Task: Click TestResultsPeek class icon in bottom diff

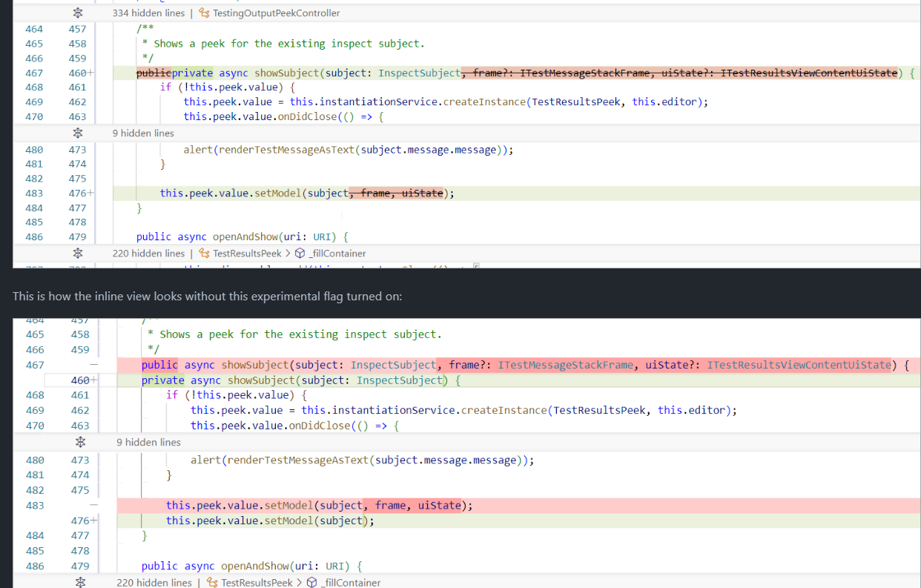Action: click(212, 583)
